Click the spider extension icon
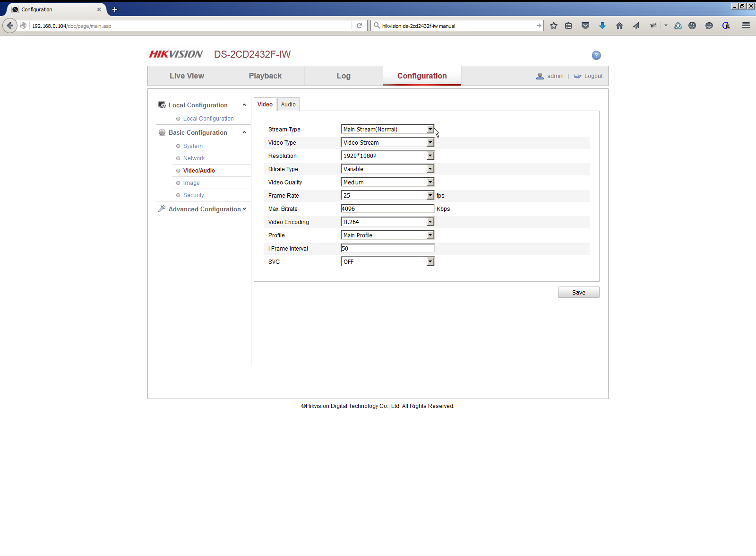 [653, 26]
